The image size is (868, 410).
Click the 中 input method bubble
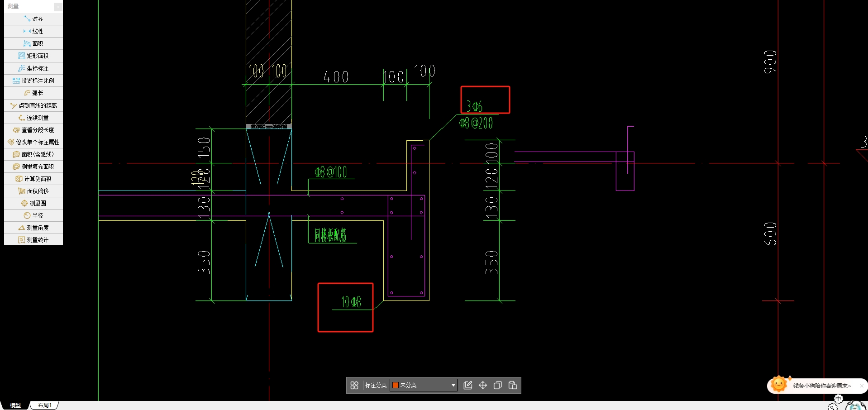[x=838, y=399]
